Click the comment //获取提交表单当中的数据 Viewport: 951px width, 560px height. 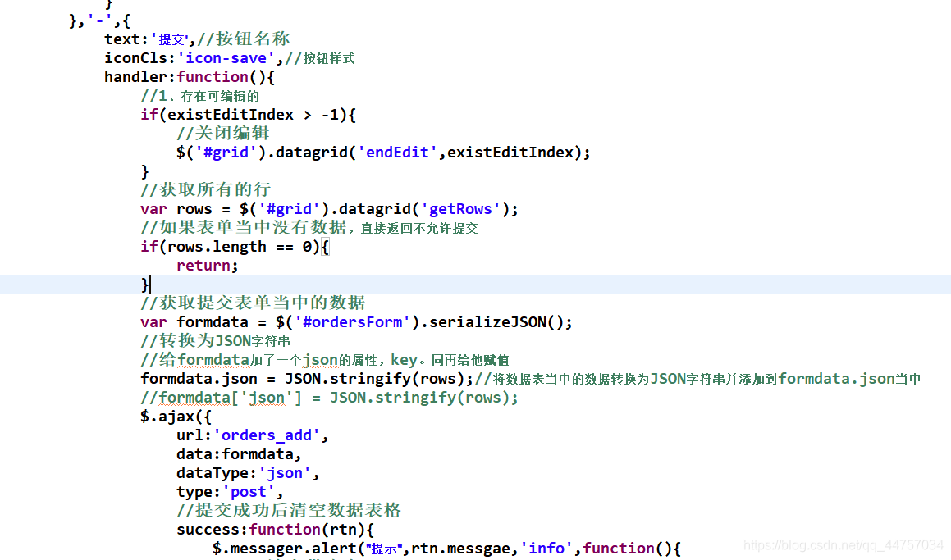[253, 303]
